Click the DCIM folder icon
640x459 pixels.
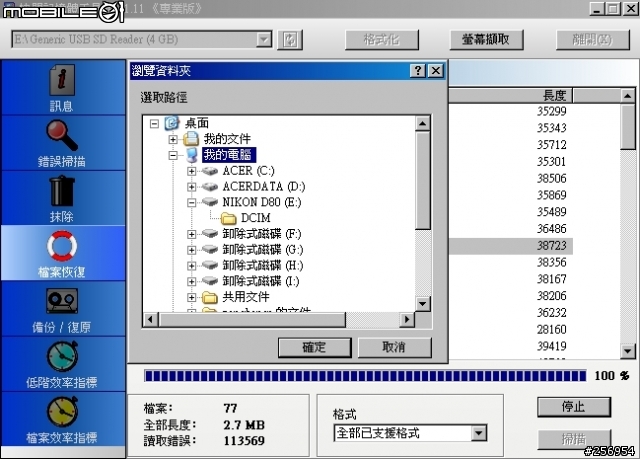(x=229, y=218)
